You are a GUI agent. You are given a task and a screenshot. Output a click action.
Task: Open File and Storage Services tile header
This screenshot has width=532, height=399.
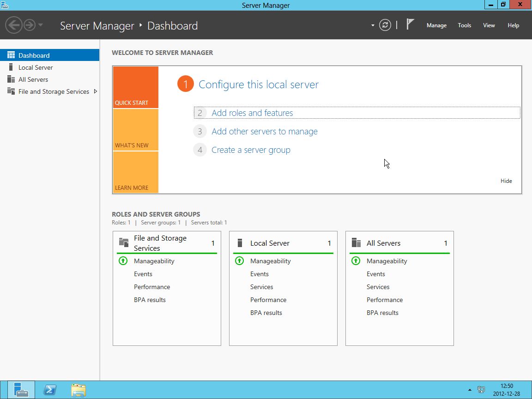[167, 243]
